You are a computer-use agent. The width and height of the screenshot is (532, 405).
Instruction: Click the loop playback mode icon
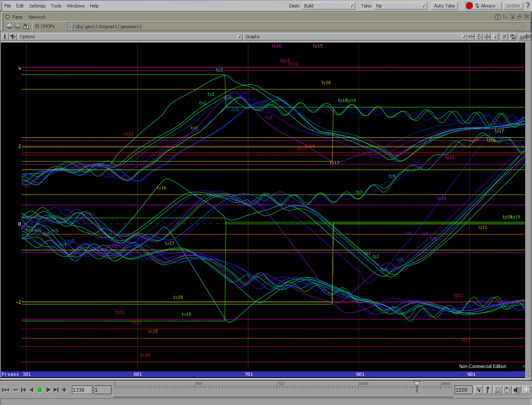point(507,390)
